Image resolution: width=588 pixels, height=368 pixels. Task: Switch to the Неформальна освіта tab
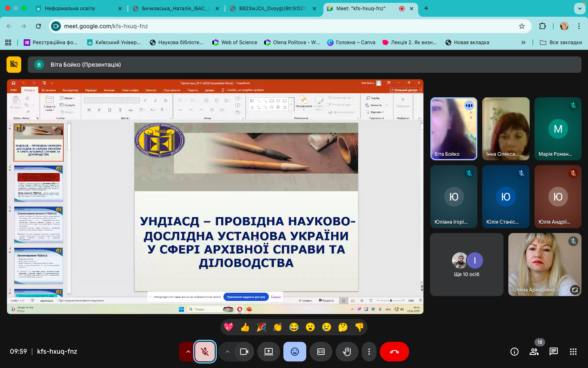tap(70, 8)
